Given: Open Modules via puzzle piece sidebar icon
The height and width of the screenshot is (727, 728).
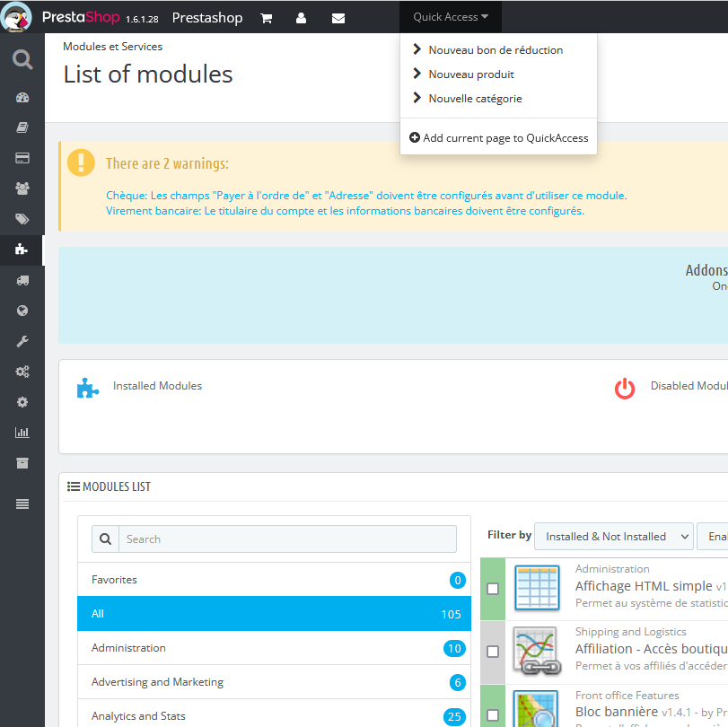Looking at the screenshot, I should click(22, 250).
